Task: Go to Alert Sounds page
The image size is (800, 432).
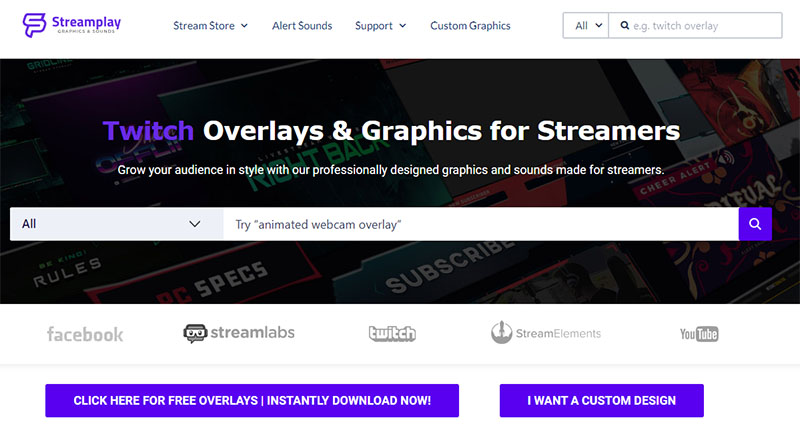Action: pos(302,26)
